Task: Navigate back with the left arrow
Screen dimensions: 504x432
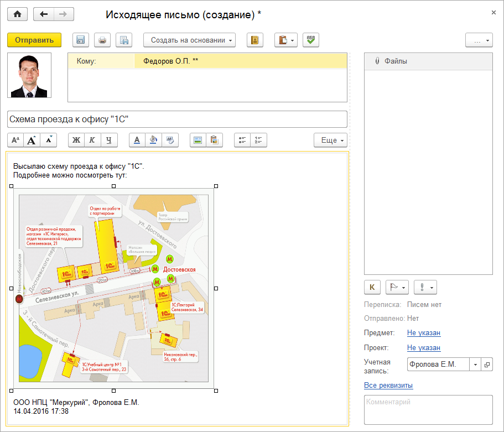Action: pyautogui.click(x=44, y=14)
